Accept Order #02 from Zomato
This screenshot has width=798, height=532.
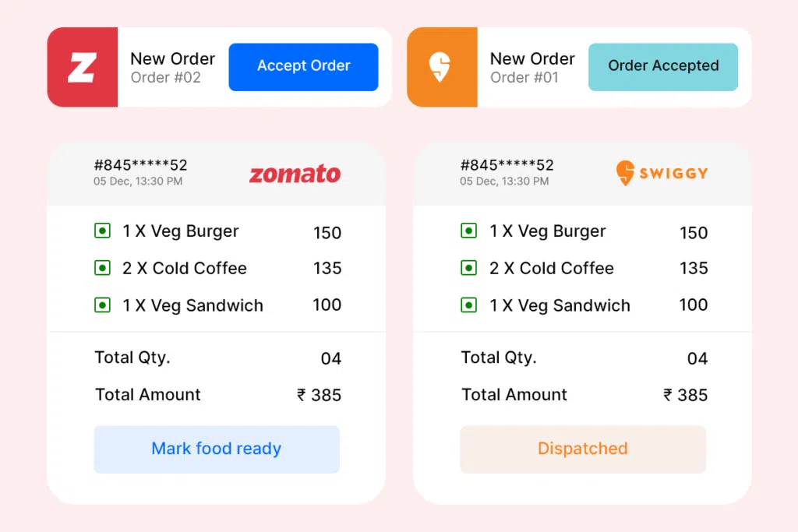click(303, 67)
